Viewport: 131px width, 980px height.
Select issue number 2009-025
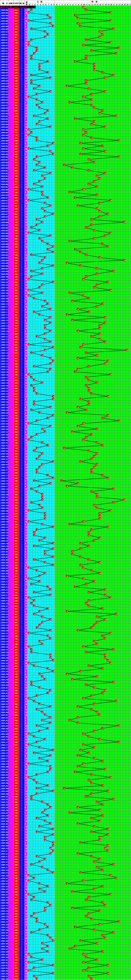tap(5, 72)
